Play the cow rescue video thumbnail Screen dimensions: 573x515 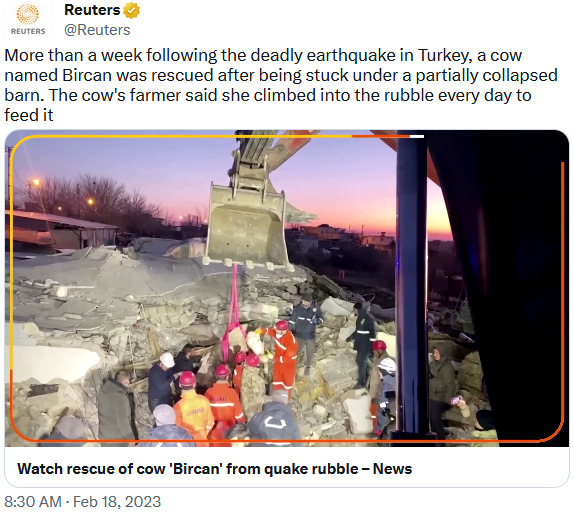pos(286,288)
